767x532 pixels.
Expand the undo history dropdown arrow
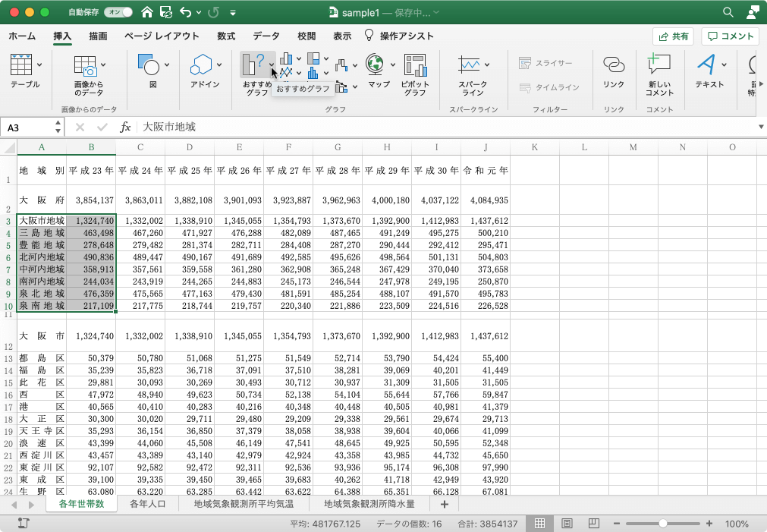pos(199,13)
